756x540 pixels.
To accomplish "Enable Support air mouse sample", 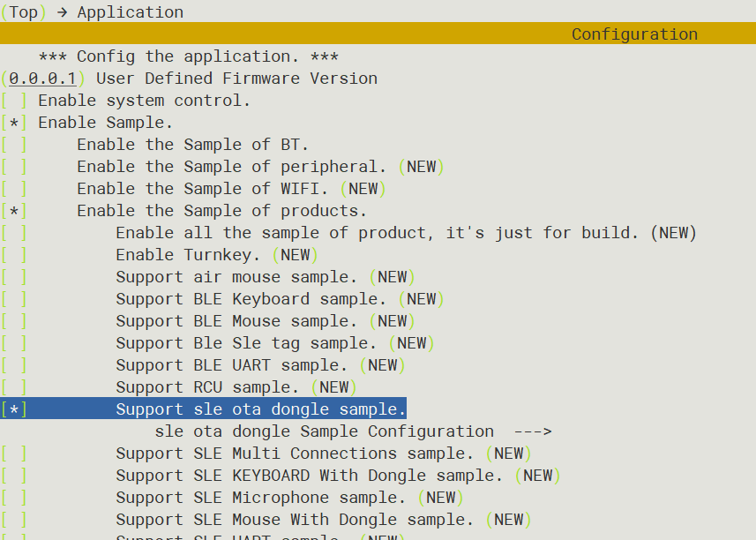I will click(14, 277).
